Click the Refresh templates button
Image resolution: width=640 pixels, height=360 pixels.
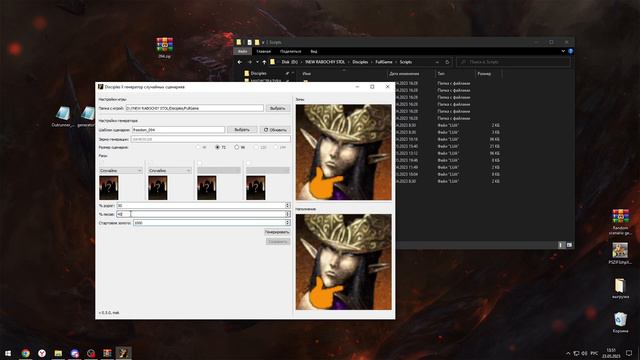[275, 129]
